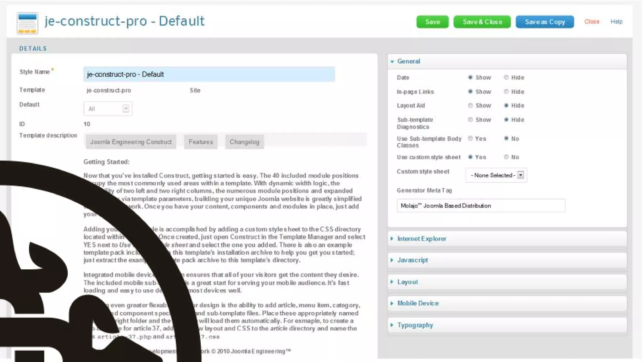The height and width of the screenshot is (362, 644).
Task: Select Yes for Sub-template Body Classes
Action: point(470,139)
